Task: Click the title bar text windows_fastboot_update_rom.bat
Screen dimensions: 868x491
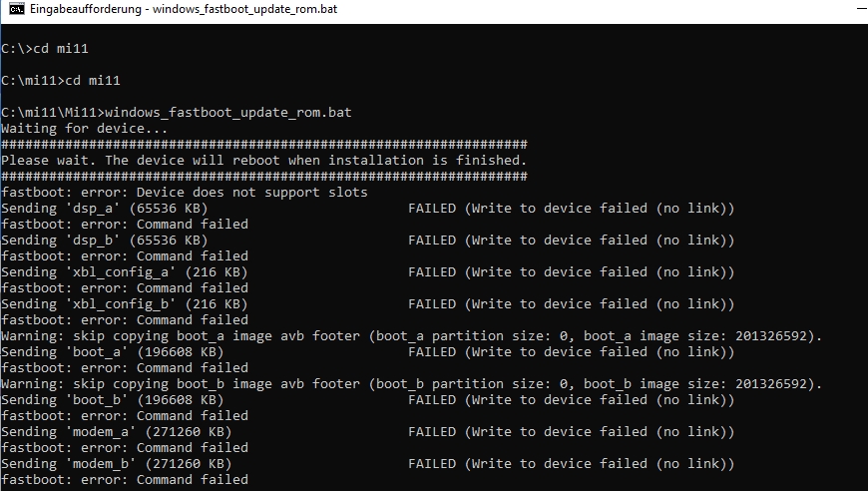Action: coord(244,9)
